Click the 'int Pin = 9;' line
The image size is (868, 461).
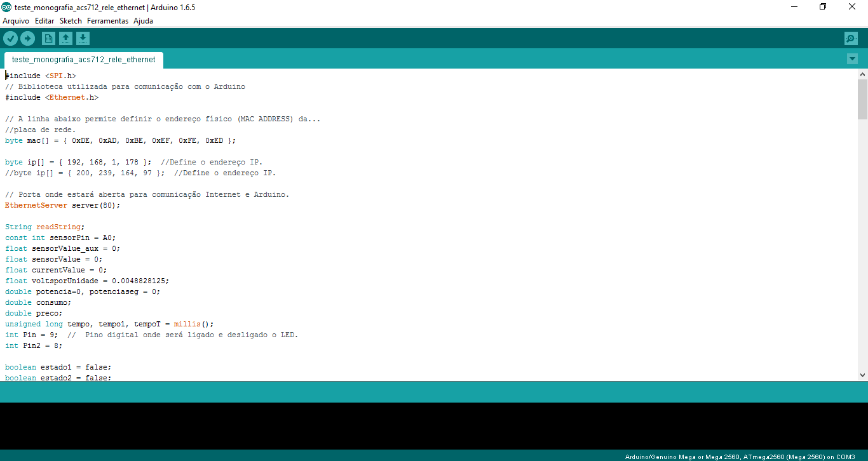point(151,335)
